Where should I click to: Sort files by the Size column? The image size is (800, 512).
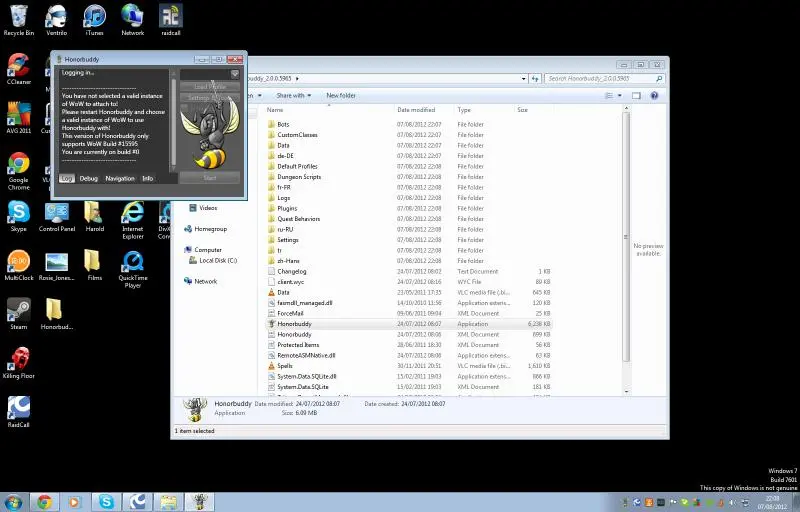(533, 110)
